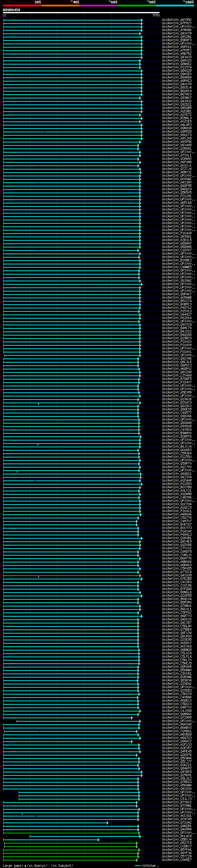Open hit UniRef100_Q71UA2
Image resolution: width=197 pixels, height=868 pixels.
pyautogui.click(x=177, y=822)
